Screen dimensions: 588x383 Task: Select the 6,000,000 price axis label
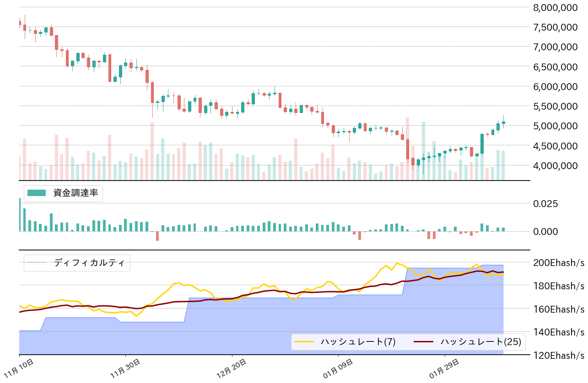[x=556, y=86]
